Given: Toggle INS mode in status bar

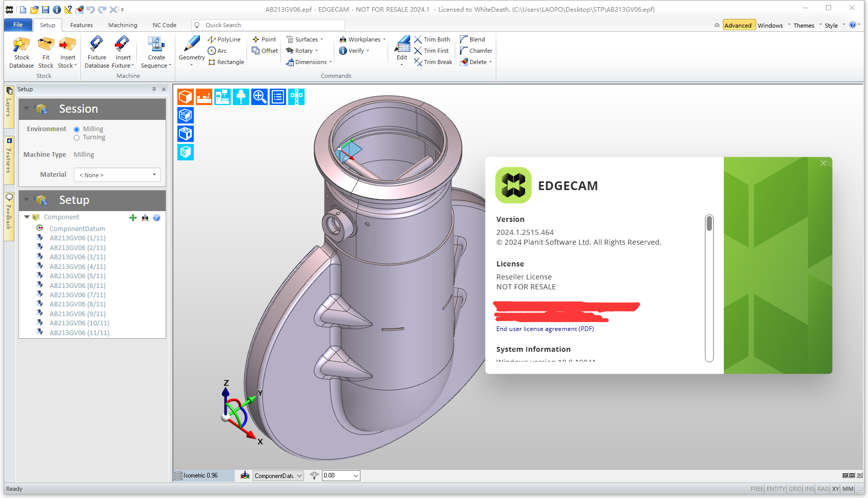Looking at the screenshot, I should point(810,489).
